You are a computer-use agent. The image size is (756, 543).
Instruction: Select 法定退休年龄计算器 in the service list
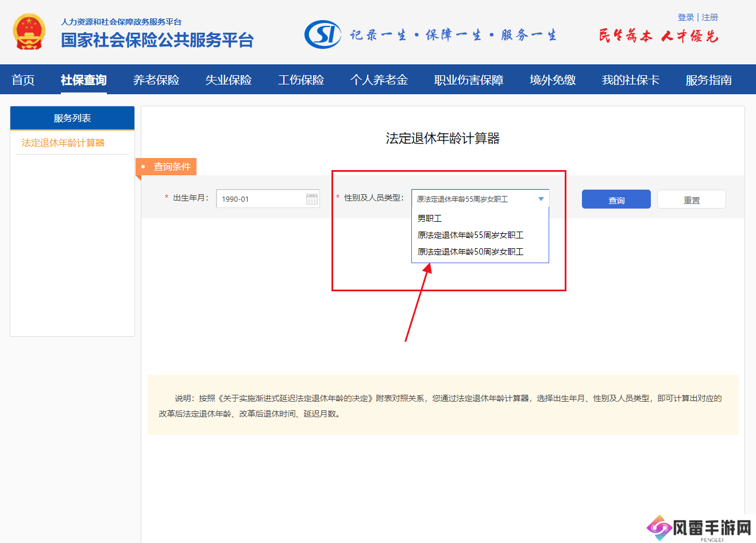(x=63, y=143)
